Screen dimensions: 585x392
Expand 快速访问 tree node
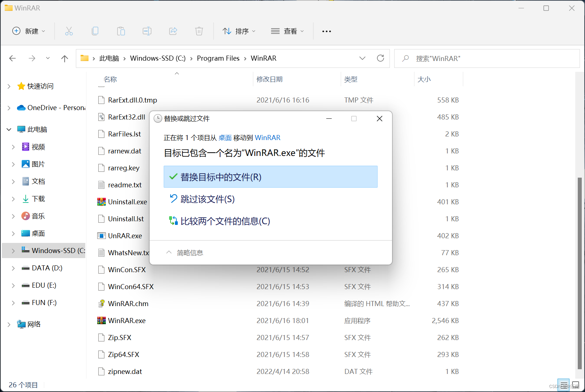9,86
